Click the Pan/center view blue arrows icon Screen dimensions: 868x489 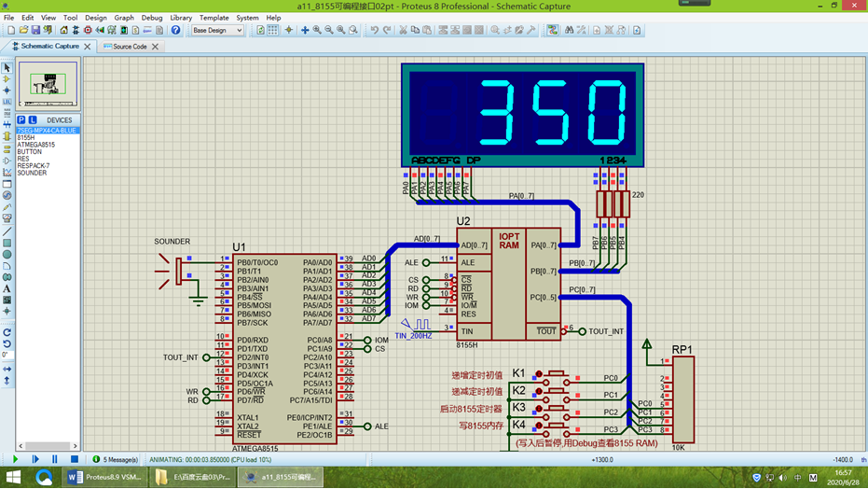tap(305, 30)
